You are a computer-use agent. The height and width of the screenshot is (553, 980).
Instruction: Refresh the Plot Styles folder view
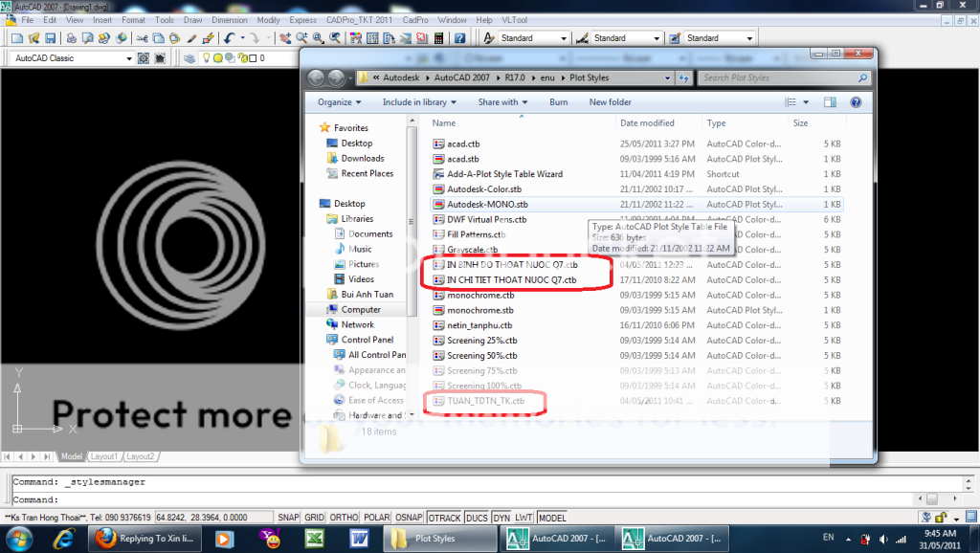click(x=683, y=78)
